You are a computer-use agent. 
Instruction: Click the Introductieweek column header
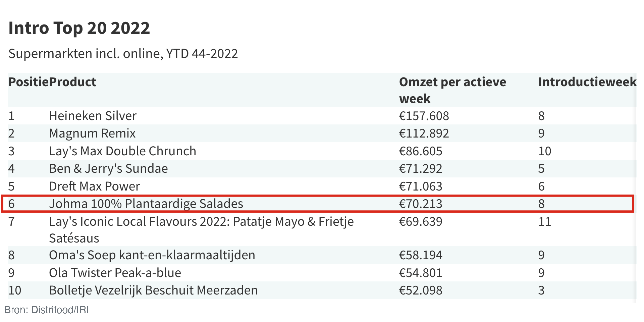coord(587,82)
